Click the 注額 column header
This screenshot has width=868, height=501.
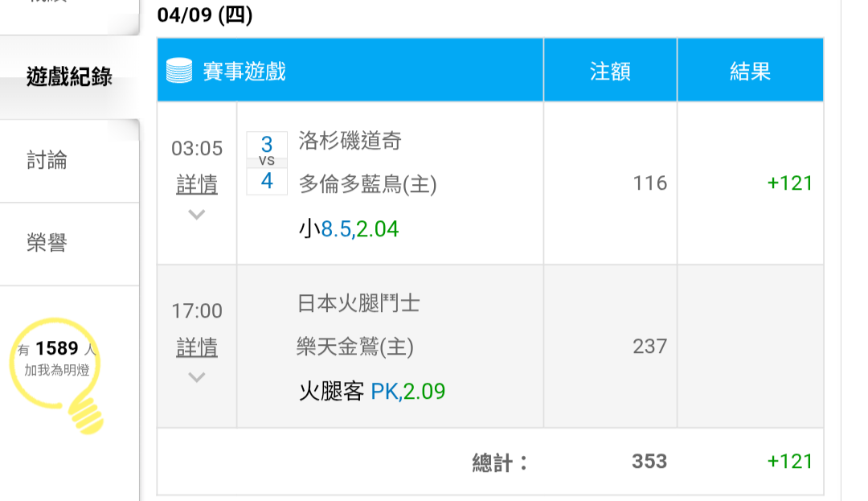click(610, 72)
